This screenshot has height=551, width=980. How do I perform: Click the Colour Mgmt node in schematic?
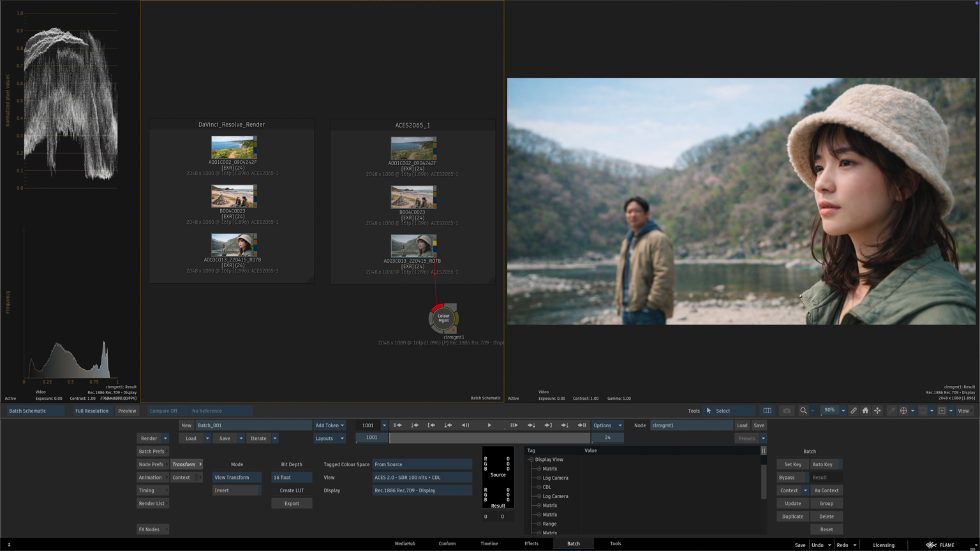coord(443,318)
